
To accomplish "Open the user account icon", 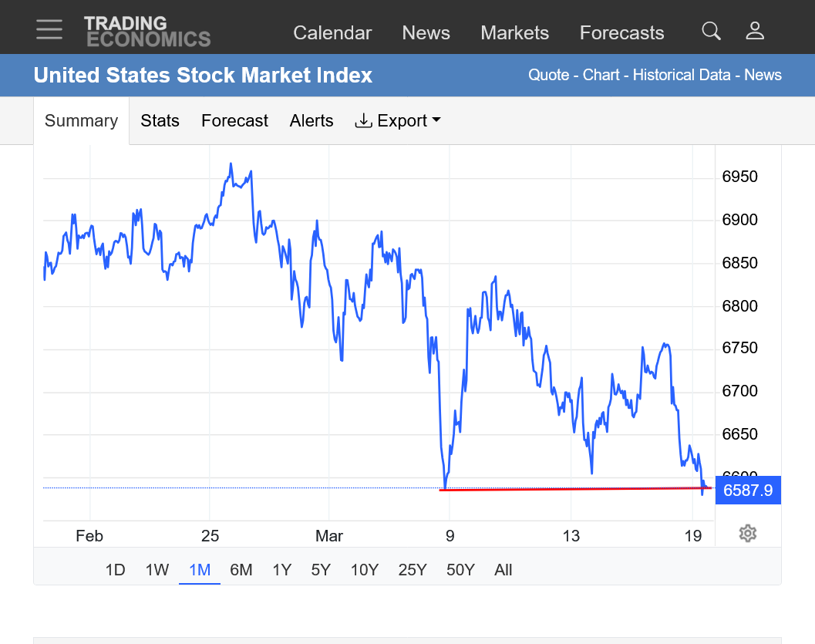I will [x=755, y=32].
